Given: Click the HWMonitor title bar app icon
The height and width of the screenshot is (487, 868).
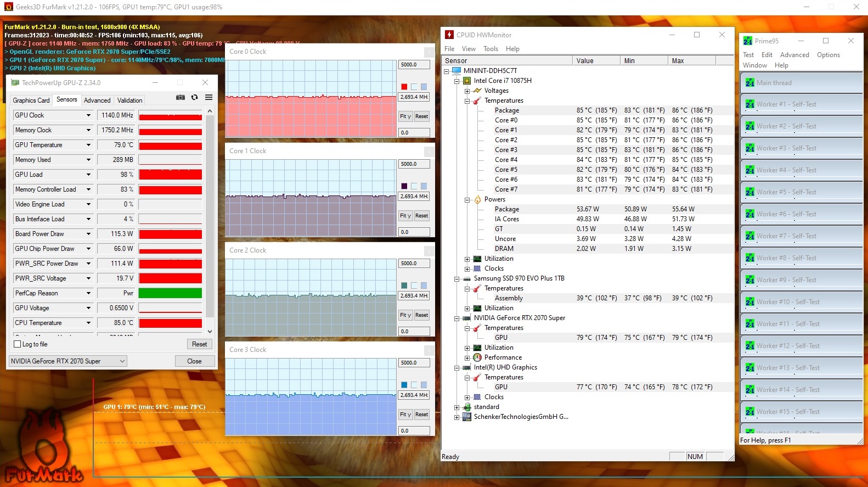Looking at the screenshot, I should point(449,35).
